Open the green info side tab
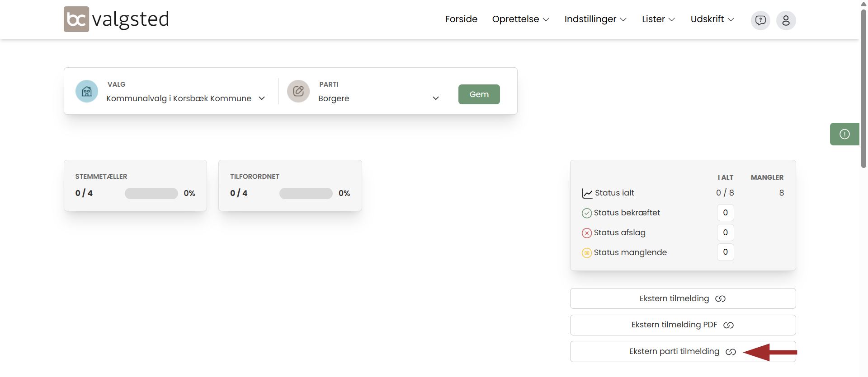The width and height of the screenshot is (868, 377). click(844, 134)
